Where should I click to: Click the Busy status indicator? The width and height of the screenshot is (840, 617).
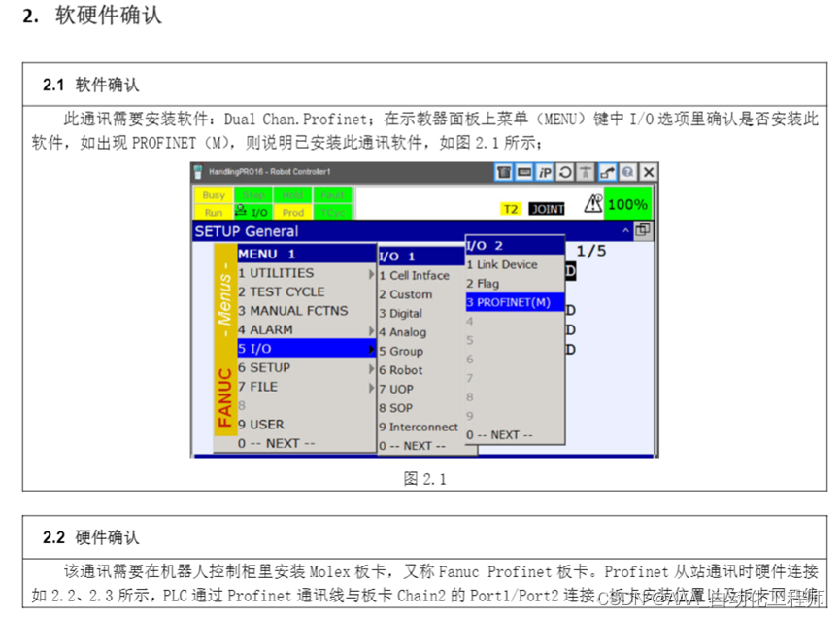coord(214,195)
